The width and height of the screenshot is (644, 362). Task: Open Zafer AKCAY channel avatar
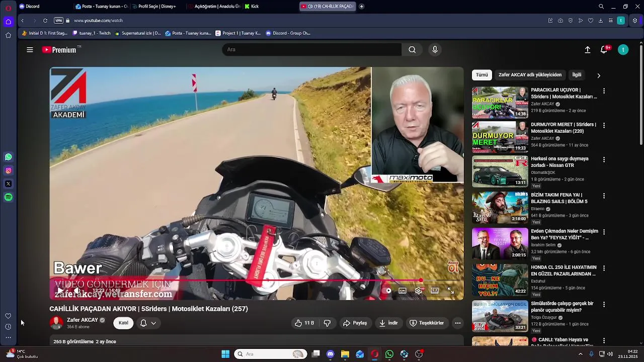pos(56,323)
